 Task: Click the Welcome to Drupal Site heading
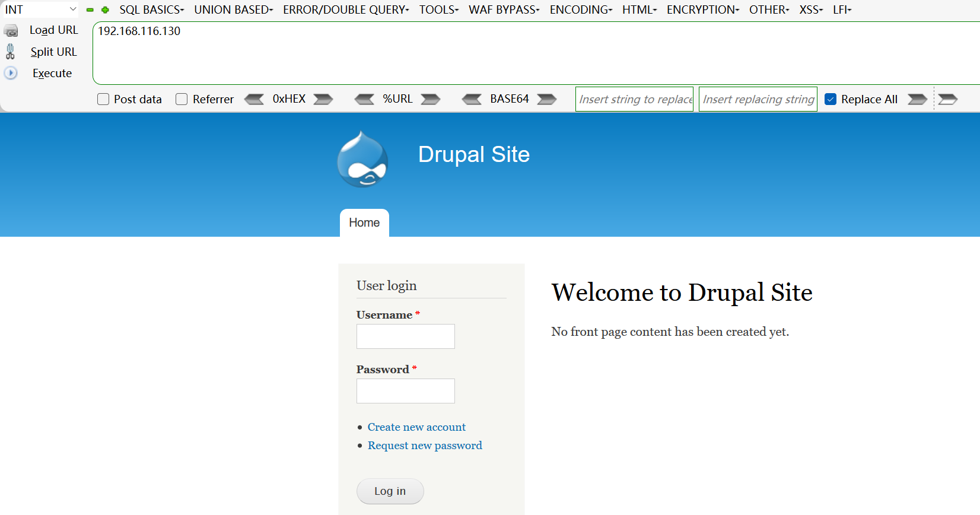[x=682, y=293]
